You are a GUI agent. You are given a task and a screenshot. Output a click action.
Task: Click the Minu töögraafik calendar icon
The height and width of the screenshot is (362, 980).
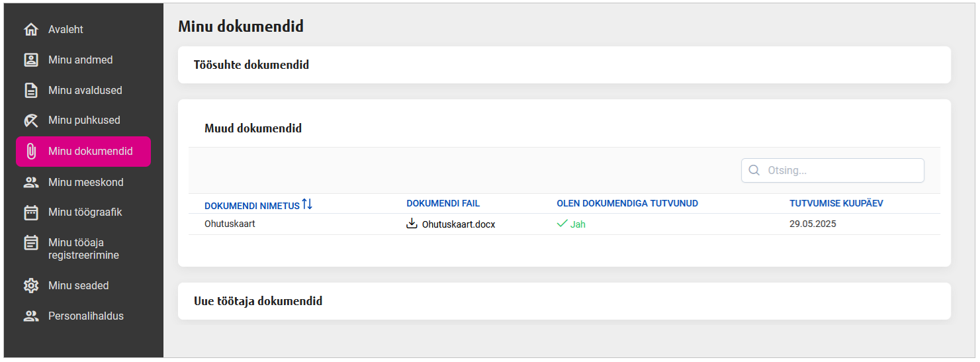(31, 213)
